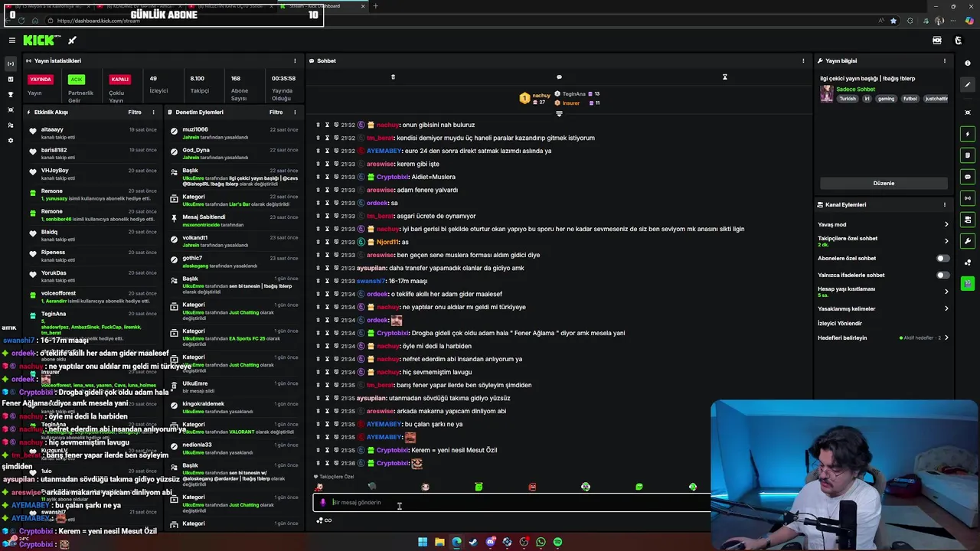Click the pencil edit icon in right toolbar

pyautogui.click(x=968, y=85)
